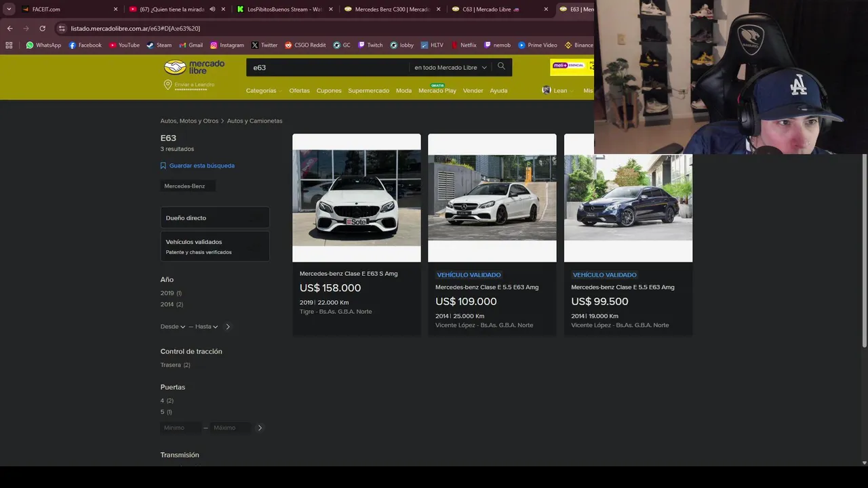Open the Gmail bookmark
868x488 pixels.
191,45
